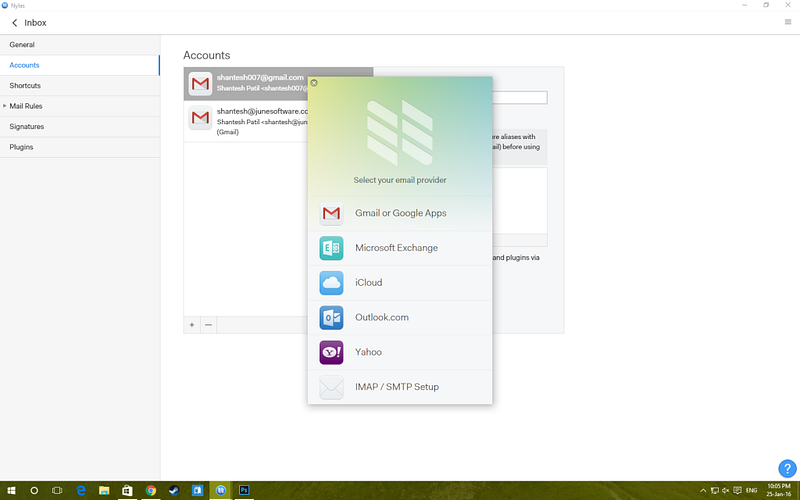Choose iCloud as the email provider
Viewport: 800px width, 500px height.
pos(400,283)
